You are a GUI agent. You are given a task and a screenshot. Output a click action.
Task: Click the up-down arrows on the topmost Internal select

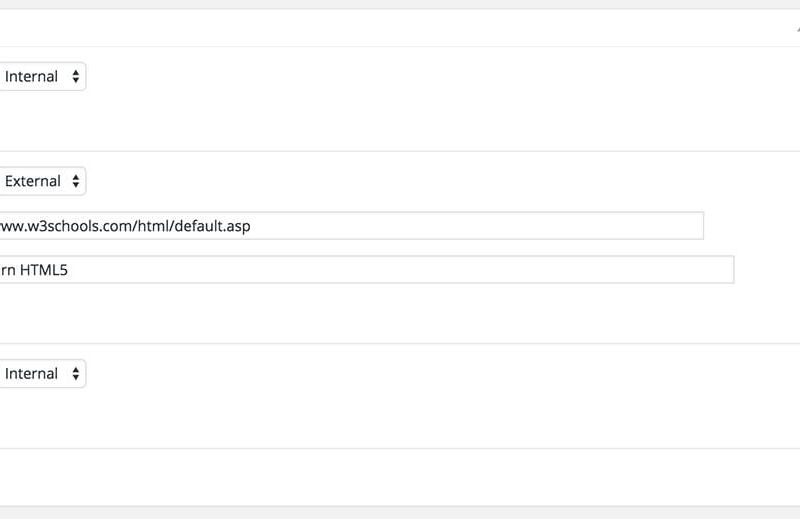pos(76,77)
